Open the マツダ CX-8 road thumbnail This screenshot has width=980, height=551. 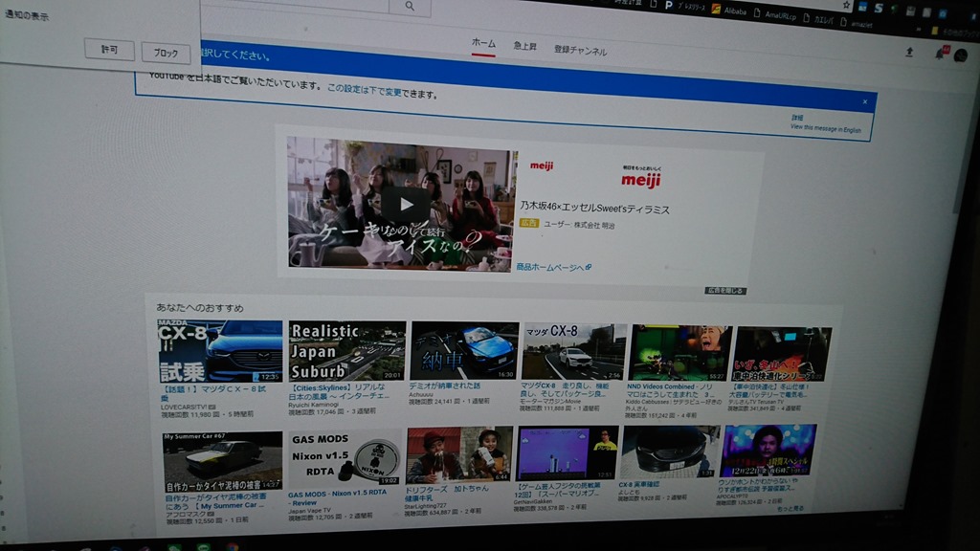[x=574, y=352]
